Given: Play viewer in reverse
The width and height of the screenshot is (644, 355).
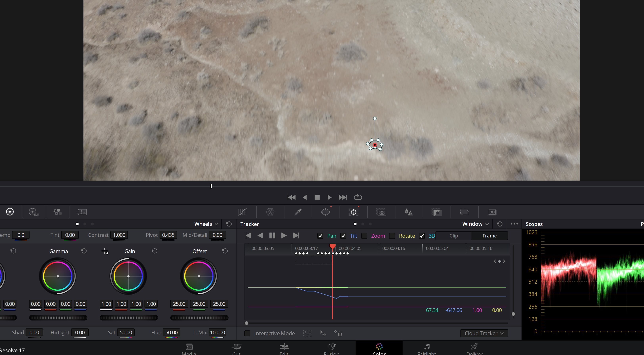Looking at the screenshot, I should click(305, 197).
